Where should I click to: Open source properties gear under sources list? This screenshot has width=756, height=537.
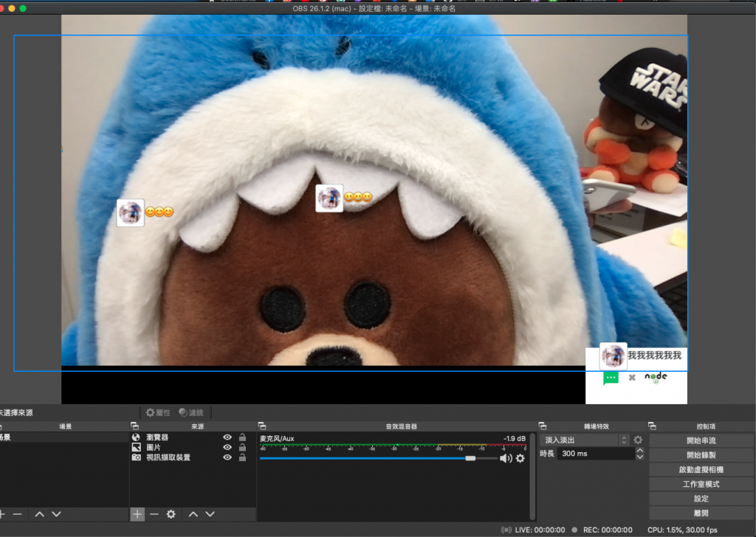tap(171, 514)
